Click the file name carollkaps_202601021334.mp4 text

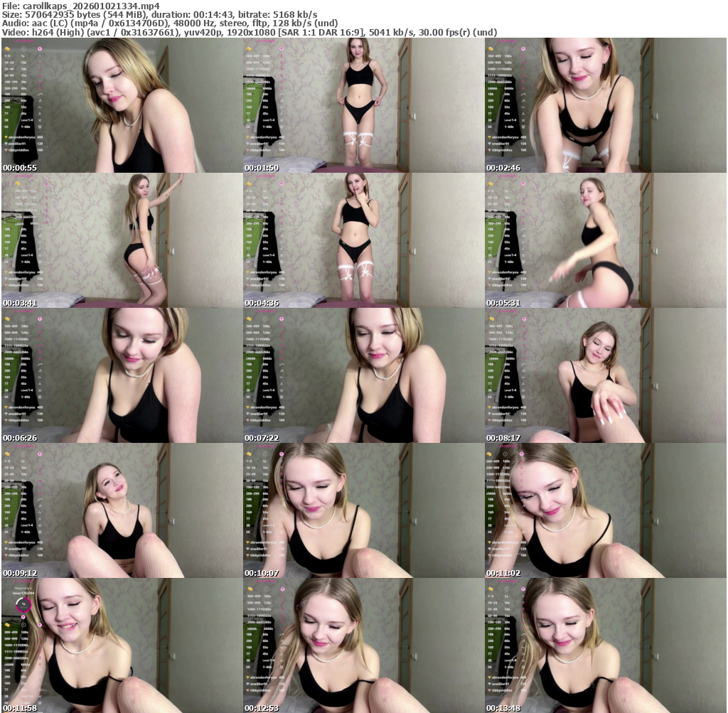click(91, 6)
